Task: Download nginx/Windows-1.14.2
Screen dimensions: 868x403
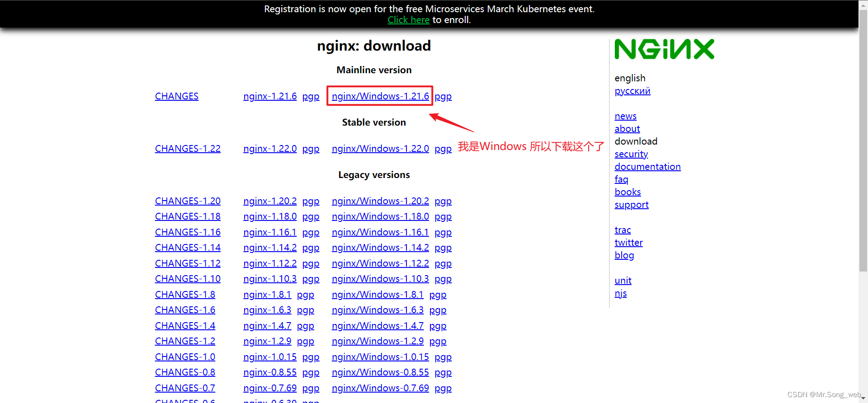Action: click(380, 248)
